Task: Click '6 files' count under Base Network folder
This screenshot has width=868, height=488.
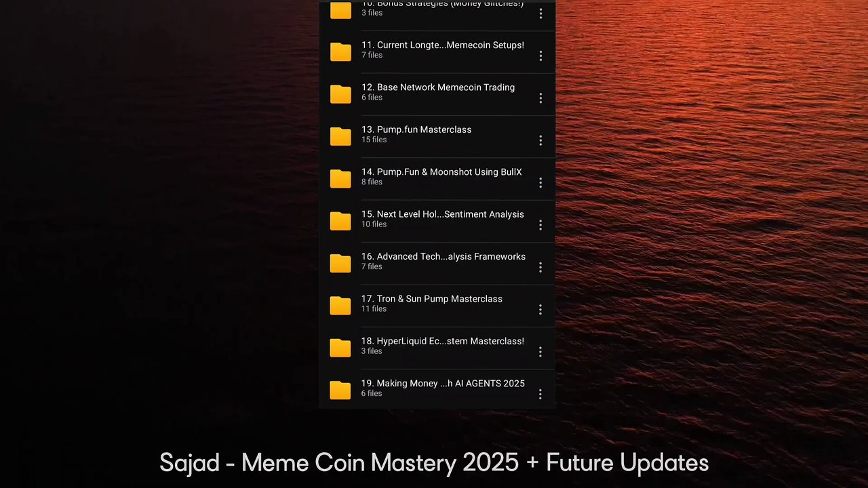Action: [372, 98]
